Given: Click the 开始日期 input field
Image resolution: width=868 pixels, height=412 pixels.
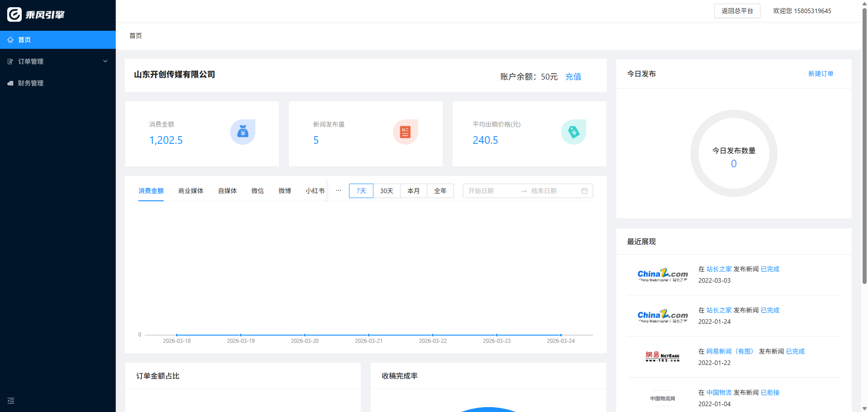Looking at the screenshot, I should pyautogui.click(x=491, y=191).
